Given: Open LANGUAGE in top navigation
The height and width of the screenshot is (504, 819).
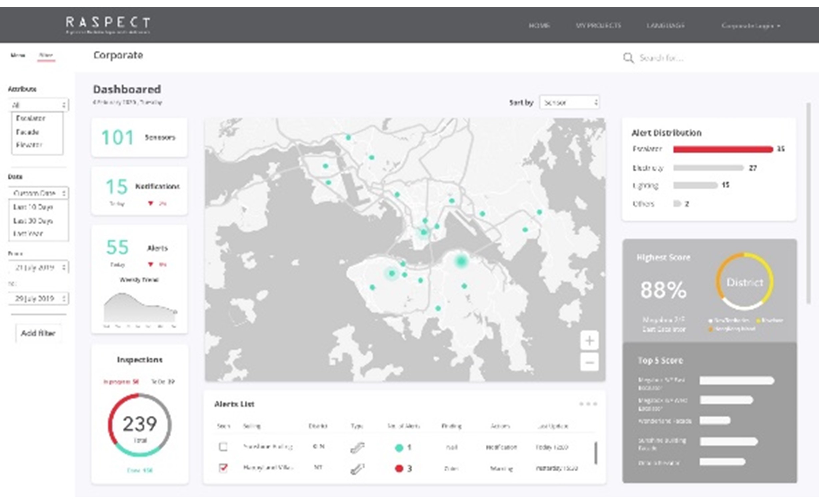Looking at the screenshot, I should tap(665, 26).
